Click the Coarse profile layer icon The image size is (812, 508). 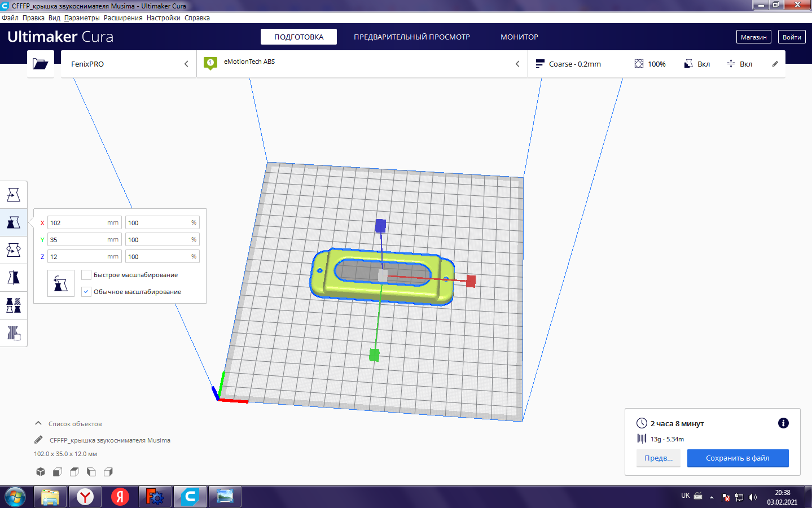(x=540, y=64)
